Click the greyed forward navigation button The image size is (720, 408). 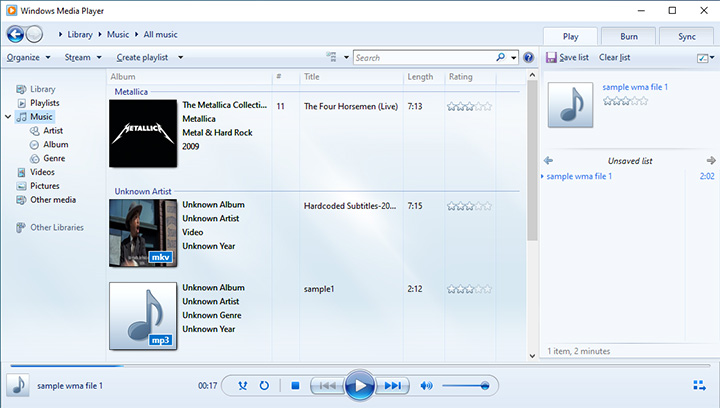point(34,34)
